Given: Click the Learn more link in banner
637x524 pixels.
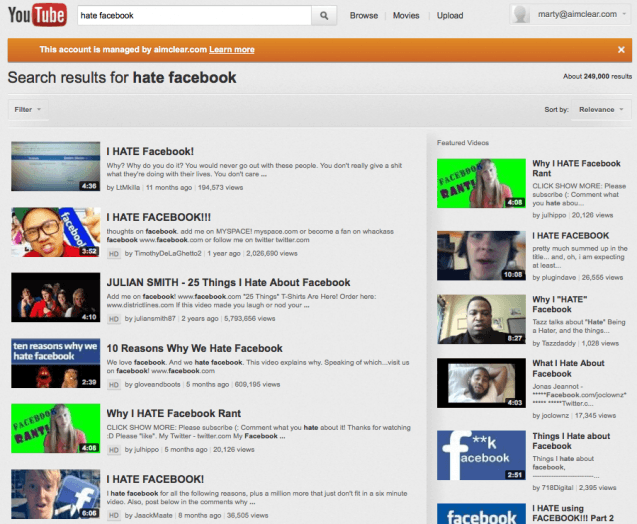Looking at the screenshot, I should coord(232,50).
